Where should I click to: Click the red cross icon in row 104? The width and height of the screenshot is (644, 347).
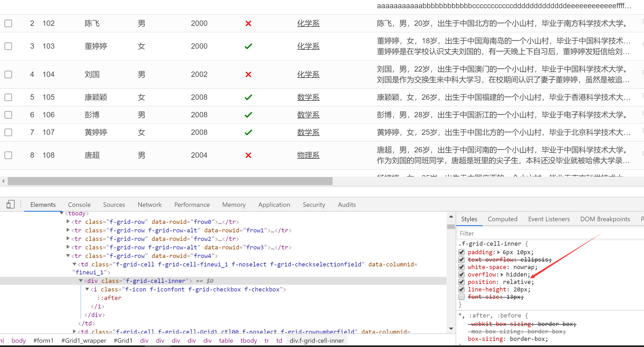(x=248, y=74)
